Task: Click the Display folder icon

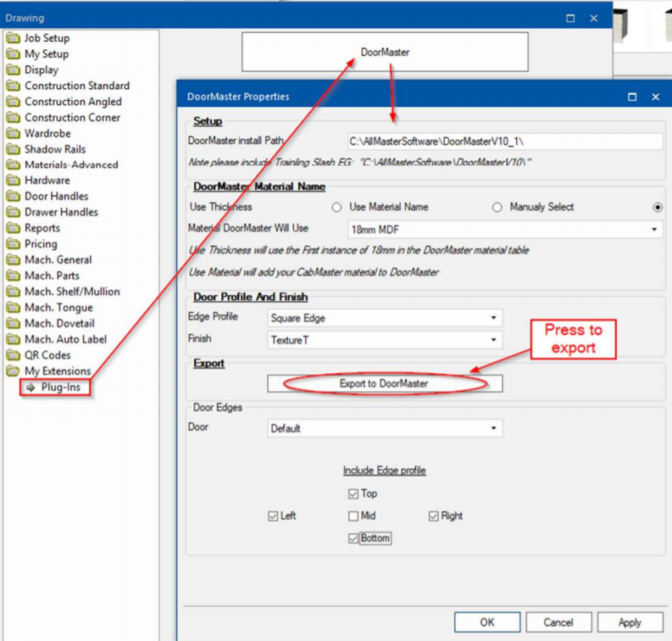Action: tap(14, 70)
